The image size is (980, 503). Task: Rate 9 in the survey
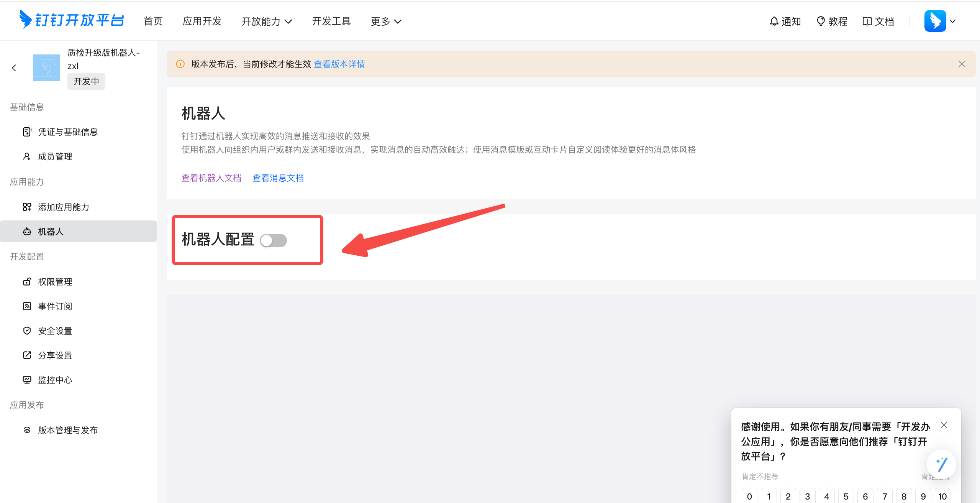tap(923, 496)
